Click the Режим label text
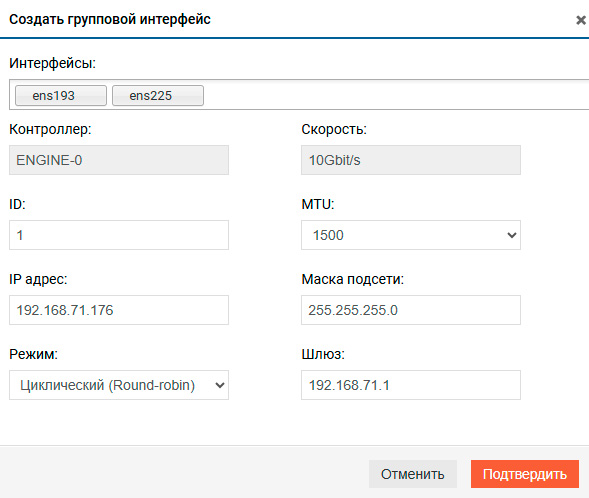589x498 pixels. click(x=33, y=354)
